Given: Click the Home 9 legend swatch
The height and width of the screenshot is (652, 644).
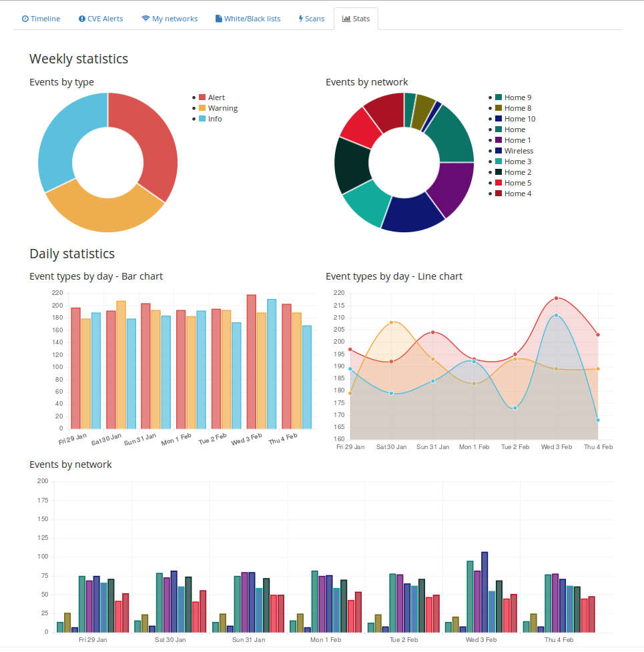Looking at the screenshot, I should (499, 97).
